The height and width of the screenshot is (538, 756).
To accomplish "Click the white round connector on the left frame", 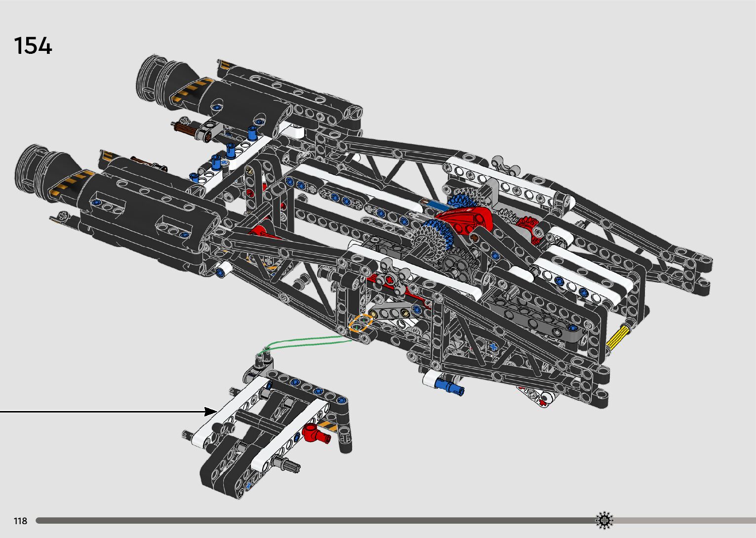I will (224, 269).
